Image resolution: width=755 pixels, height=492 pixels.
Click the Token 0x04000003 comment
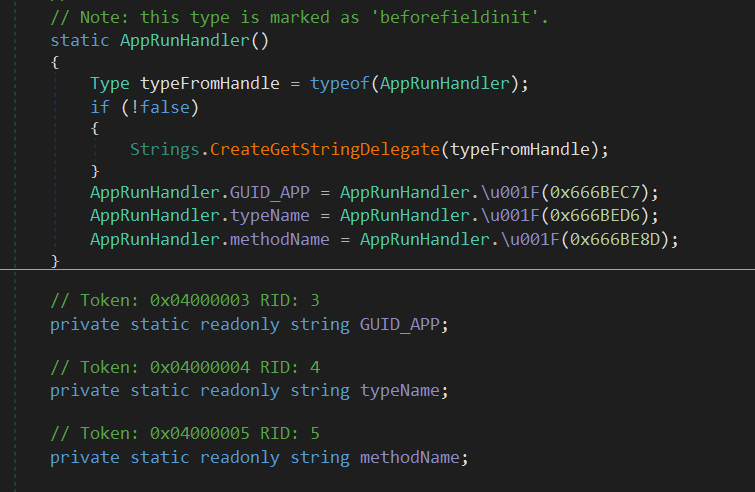(170, 300)
